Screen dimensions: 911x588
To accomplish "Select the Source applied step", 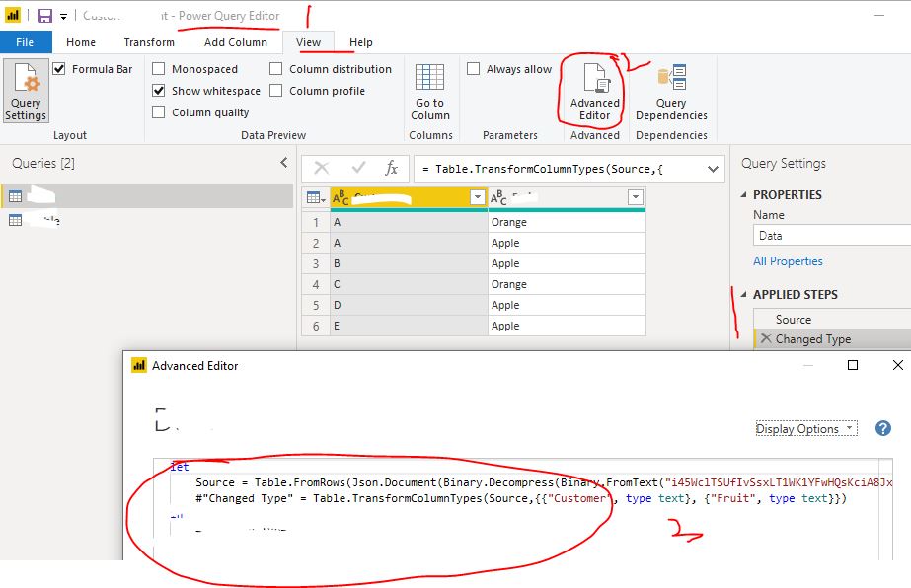I will tap(832, 319).
